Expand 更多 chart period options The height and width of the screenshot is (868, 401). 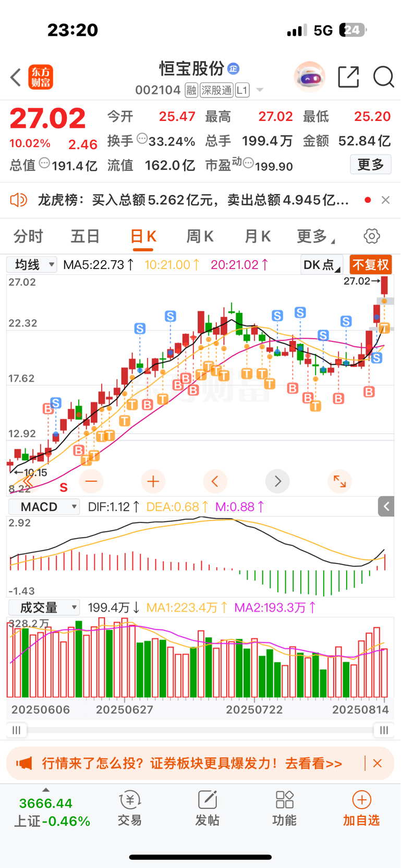point(315,237)
